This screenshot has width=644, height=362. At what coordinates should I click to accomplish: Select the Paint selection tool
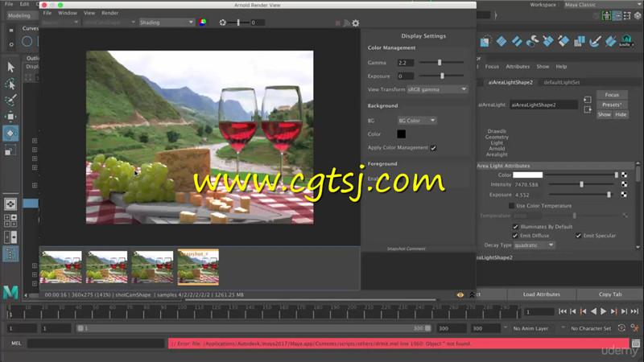point(10,100)
